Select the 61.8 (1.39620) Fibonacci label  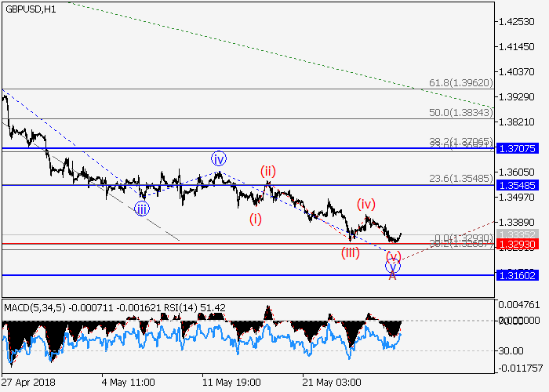click(460, 82)
